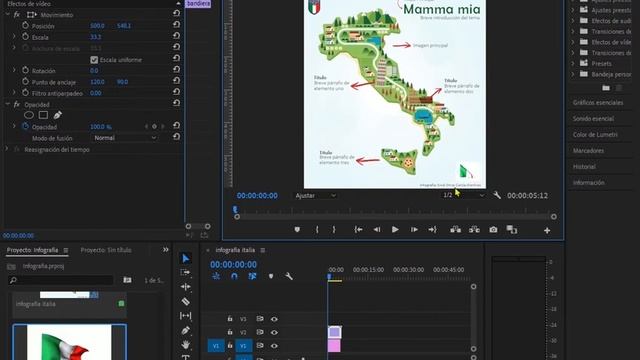Select the Hand tool
Viewport: 640px width, 360px height.
185,344
